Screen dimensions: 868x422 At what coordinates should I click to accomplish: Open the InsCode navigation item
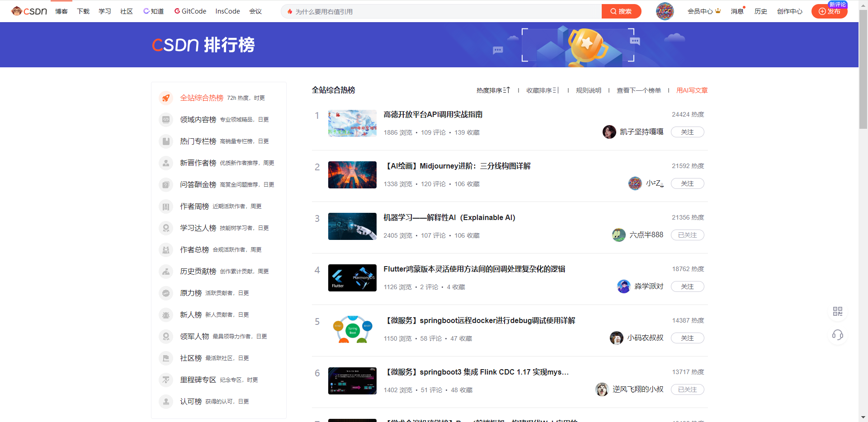228,11
